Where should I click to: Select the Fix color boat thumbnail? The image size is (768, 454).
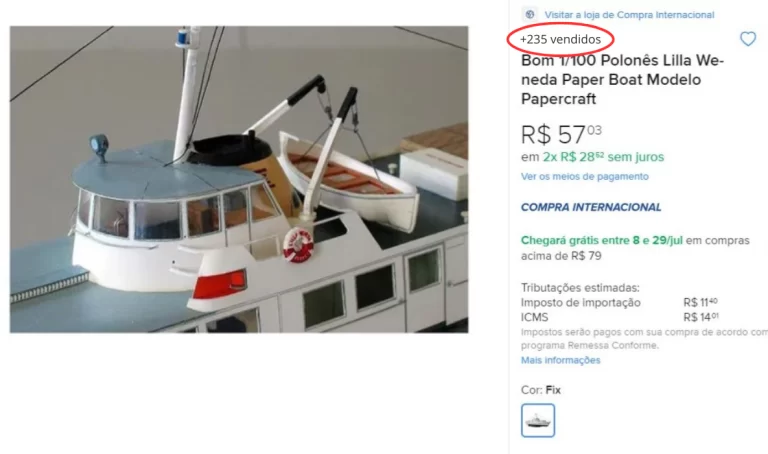tap(538, 420)
